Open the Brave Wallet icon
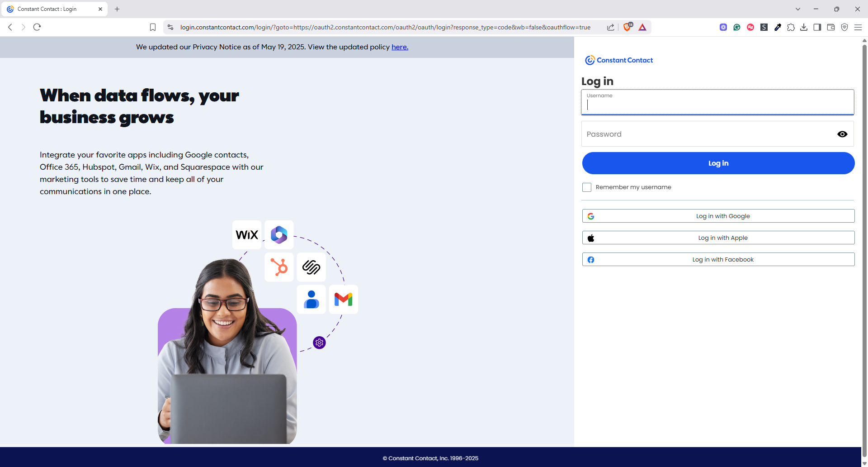 (x=831, y=27)
